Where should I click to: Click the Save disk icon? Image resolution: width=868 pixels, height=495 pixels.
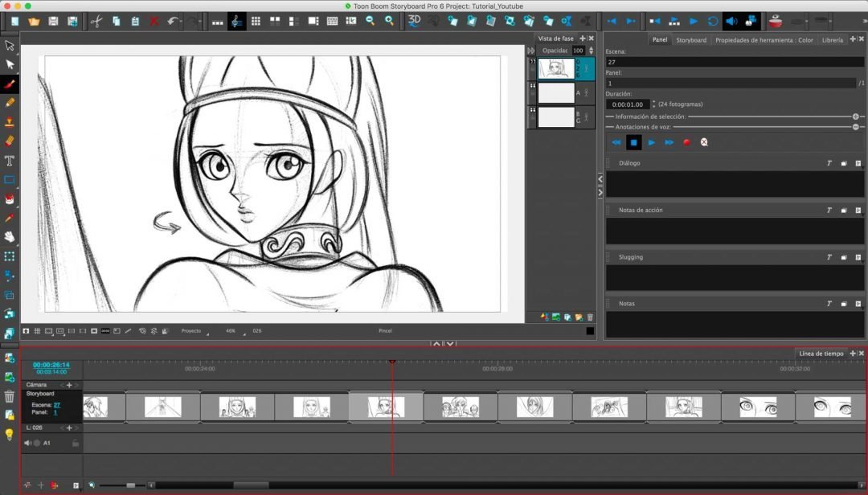53,21
